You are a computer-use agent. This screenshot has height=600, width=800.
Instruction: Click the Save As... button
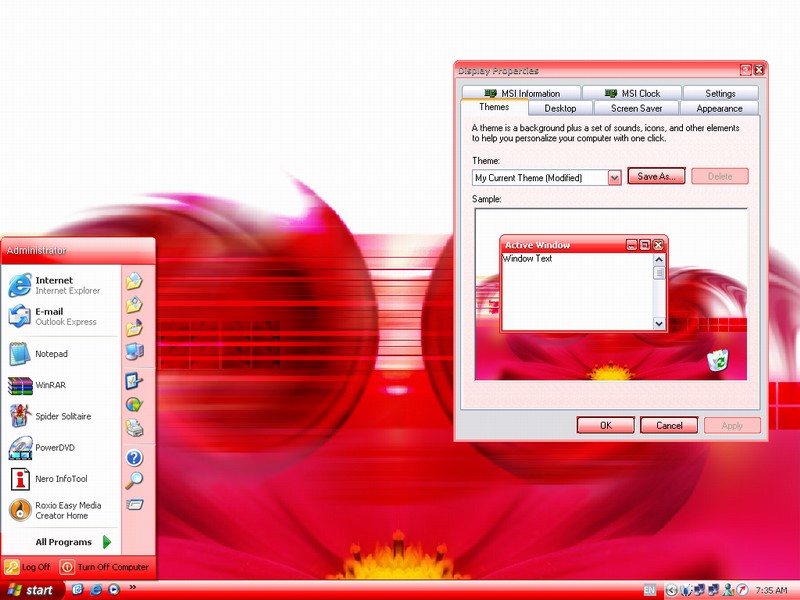(656, 176)
